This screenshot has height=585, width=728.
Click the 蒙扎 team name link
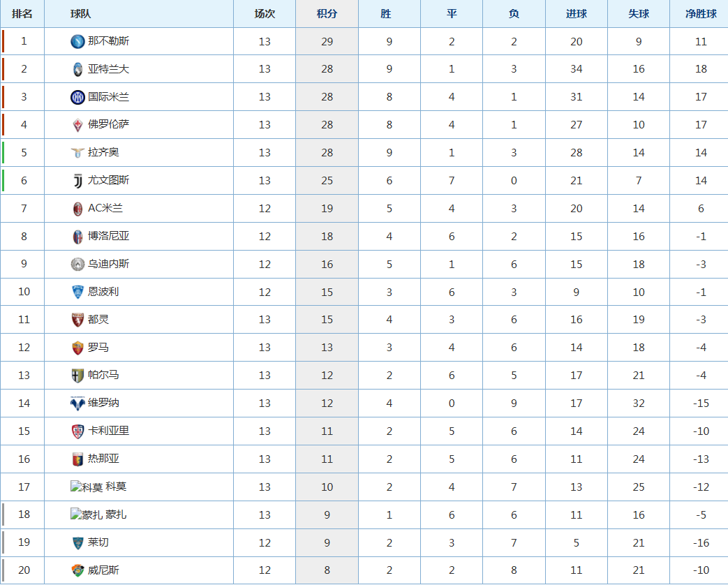[117, 515]
